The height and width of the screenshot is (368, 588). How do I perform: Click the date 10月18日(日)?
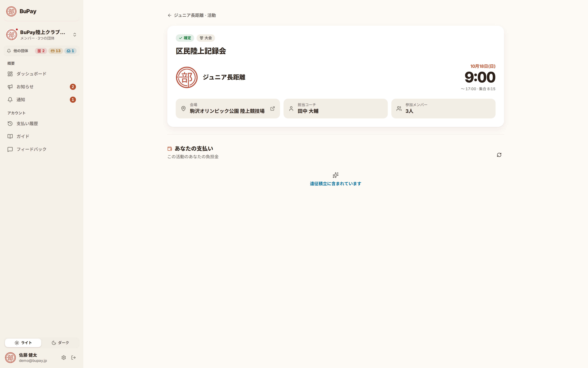click(483, 66)
